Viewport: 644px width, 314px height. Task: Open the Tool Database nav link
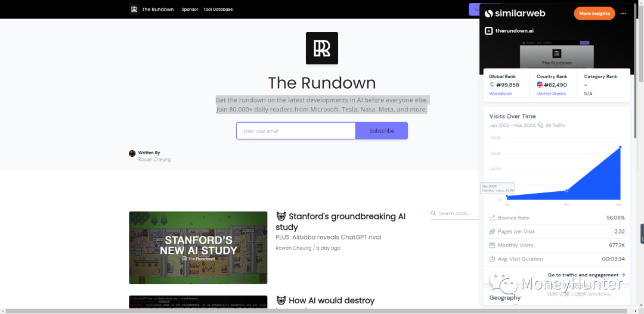click(218, 10)
